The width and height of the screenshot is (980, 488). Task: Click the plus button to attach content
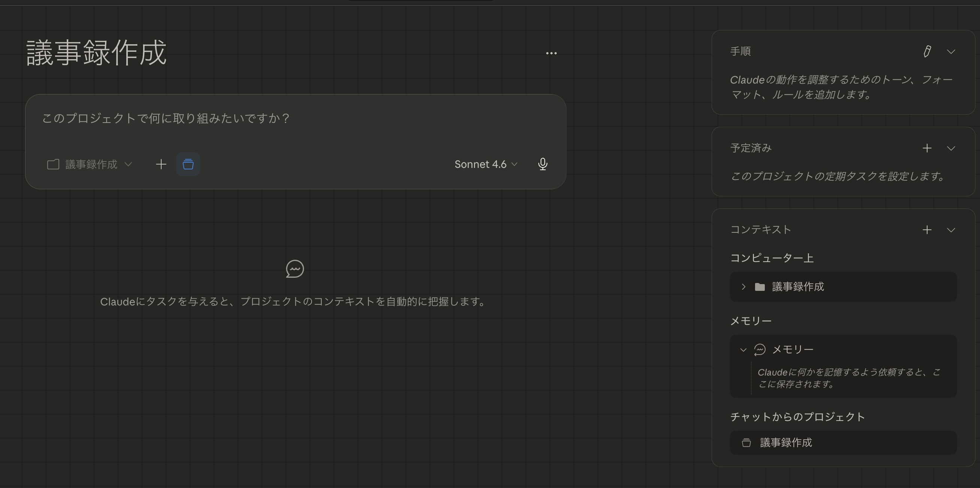(161, 164)
